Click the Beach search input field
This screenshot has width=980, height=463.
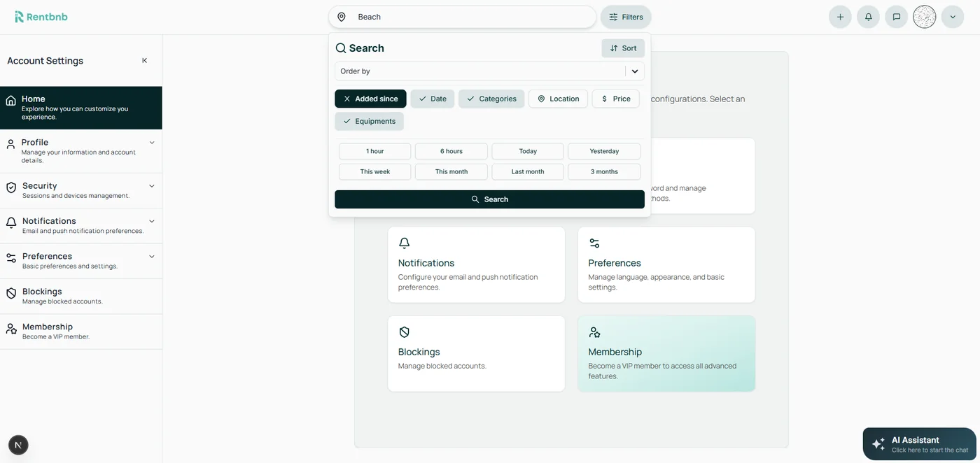point(469,17)
